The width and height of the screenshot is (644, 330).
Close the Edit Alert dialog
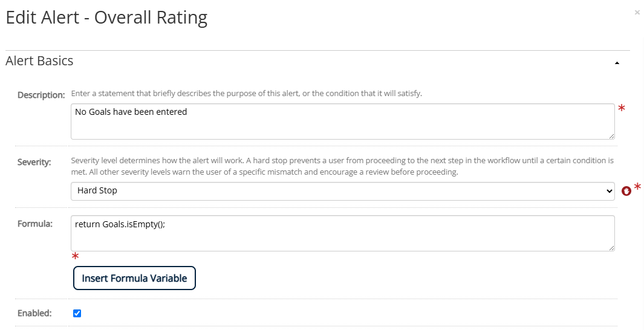click(637, 13)
